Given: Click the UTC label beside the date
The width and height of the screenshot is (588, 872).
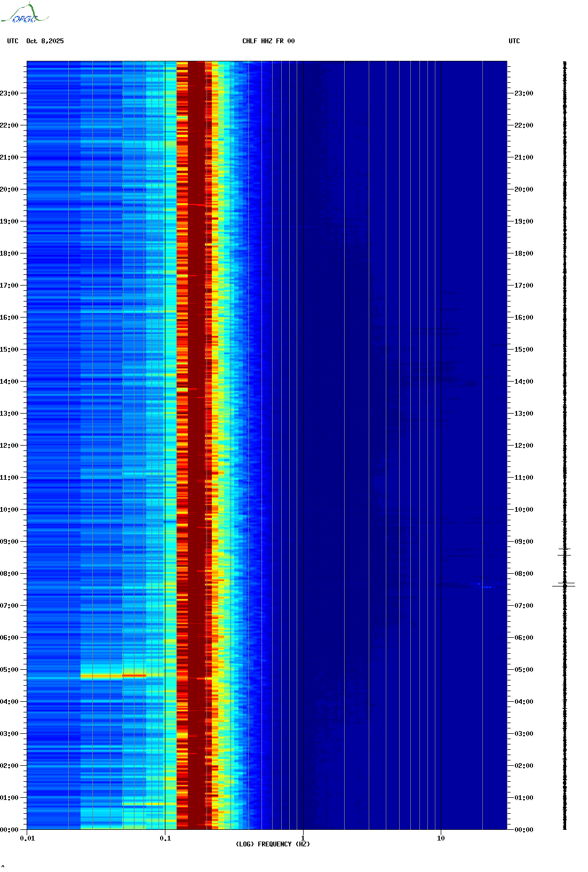Looking at the screenshot, I should (13, 41).
